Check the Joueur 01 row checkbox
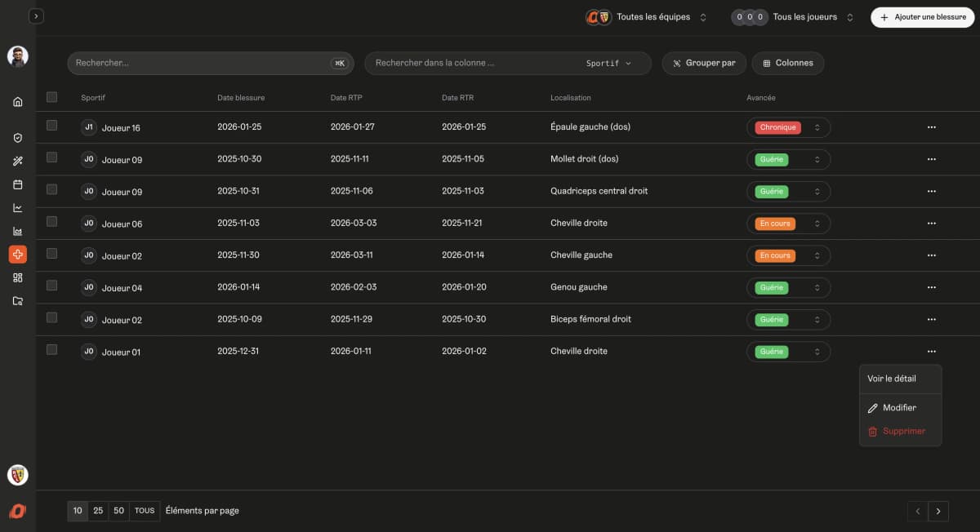980x532 pixels. pos(52,350)
